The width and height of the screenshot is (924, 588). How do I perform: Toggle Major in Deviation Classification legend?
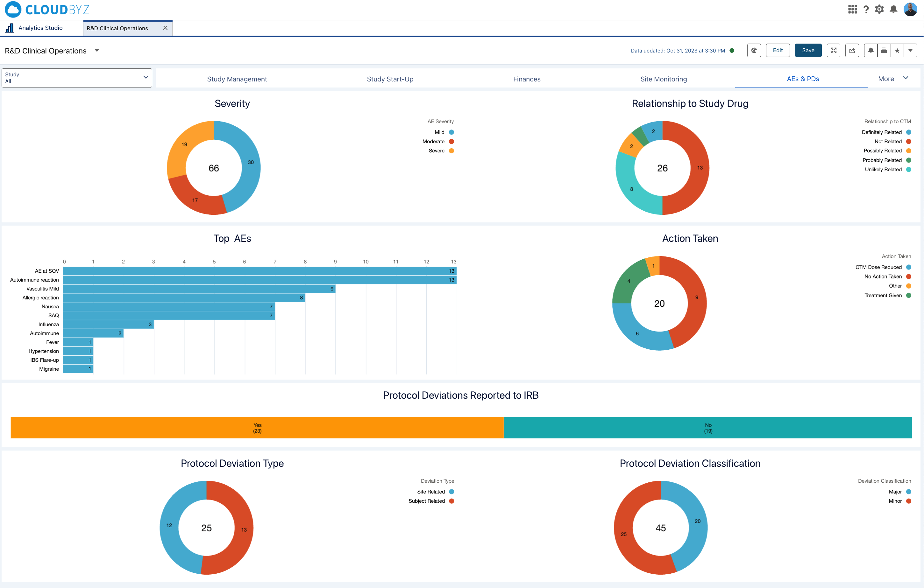coord(900,492)
